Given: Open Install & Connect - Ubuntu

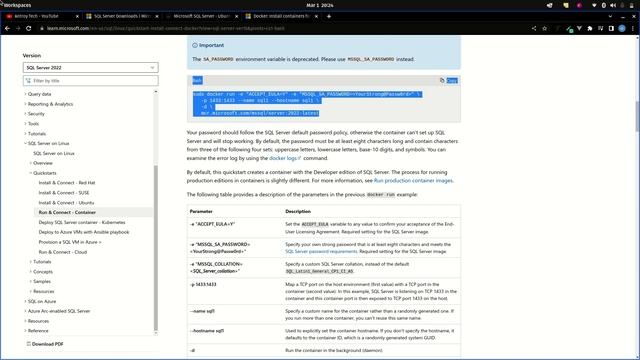Looking at the screenshot, I should coord(67,203).
